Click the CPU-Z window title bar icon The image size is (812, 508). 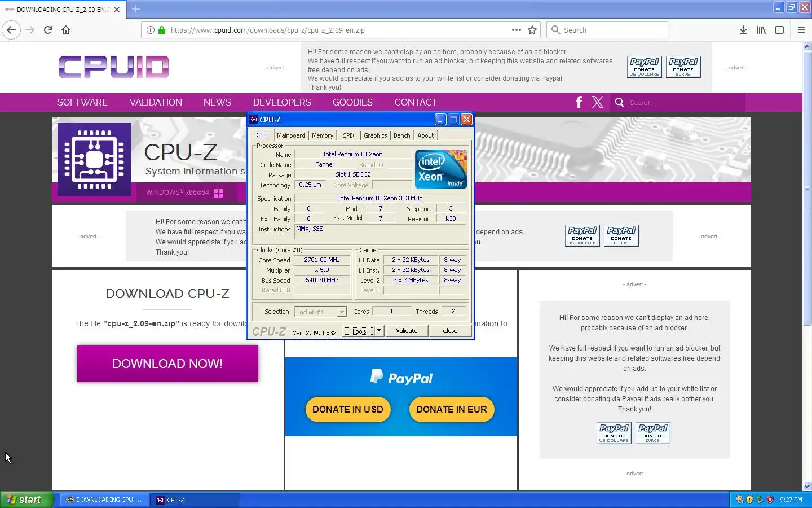tap(254, 120)
